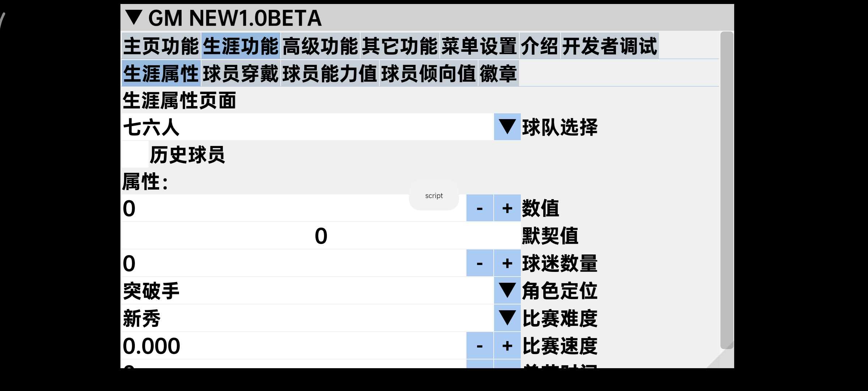Switch to the 主页功能 tab
The height and width of the screenshot is (391, 868).
[161, 46]
